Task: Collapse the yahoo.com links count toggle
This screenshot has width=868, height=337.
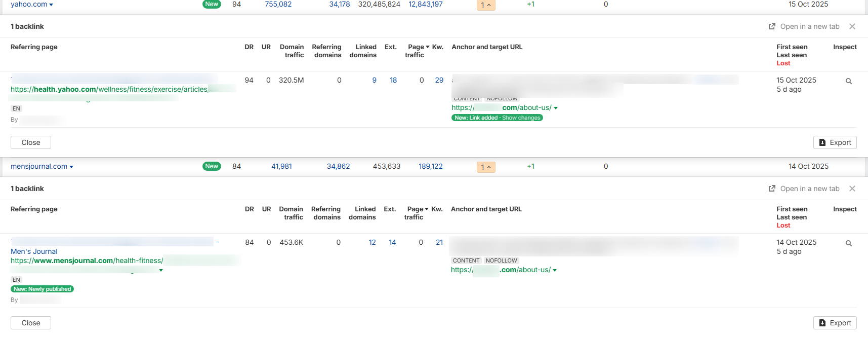Action: click(x=486, y=5)
